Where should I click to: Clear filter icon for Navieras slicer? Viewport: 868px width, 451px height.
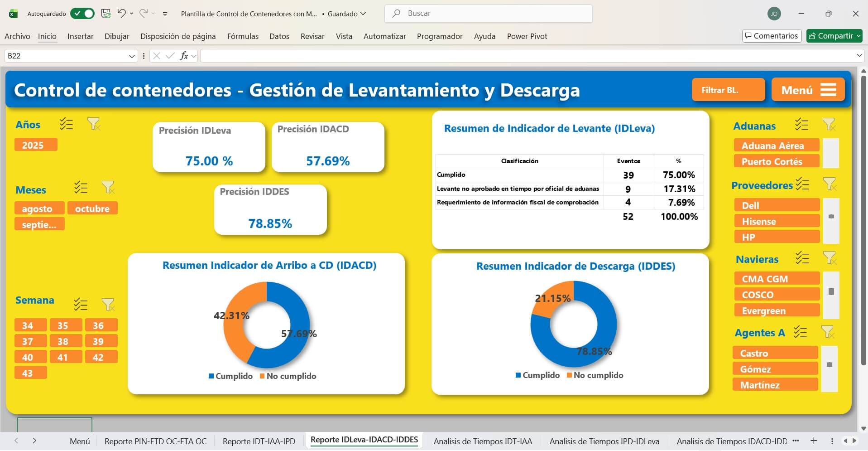[830, 258]
